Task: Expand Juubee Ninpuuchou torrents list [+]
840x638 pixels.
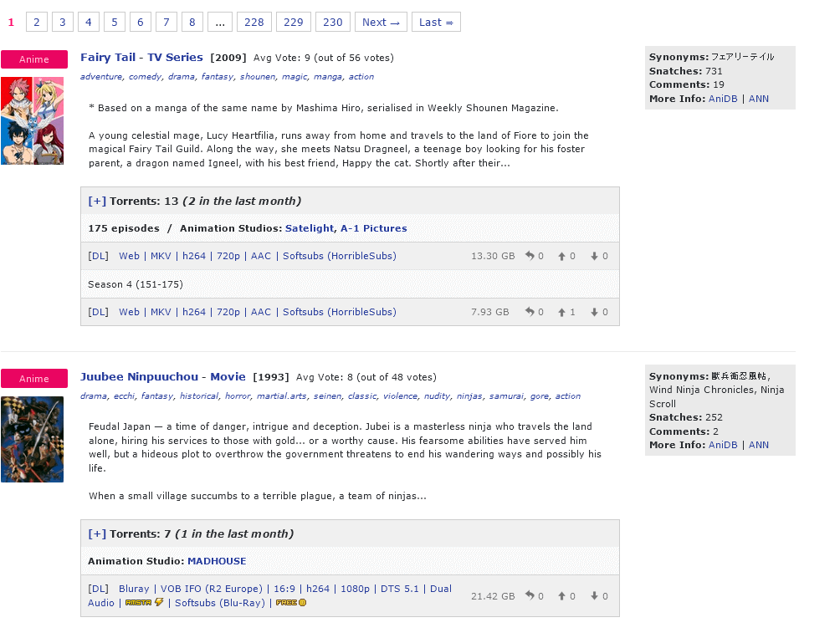Action: [x=97, y=533]
